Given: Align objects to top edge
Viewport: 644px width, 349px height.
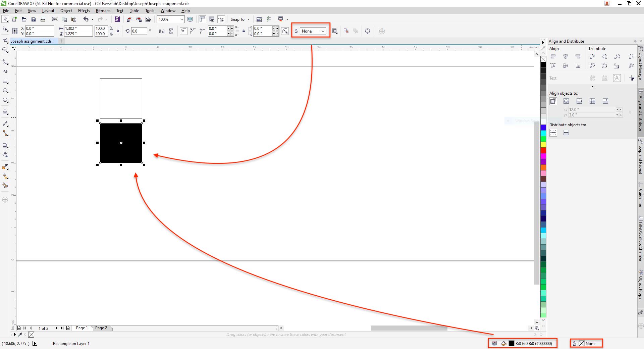Looking at the screenshot, I should [553, 66].
